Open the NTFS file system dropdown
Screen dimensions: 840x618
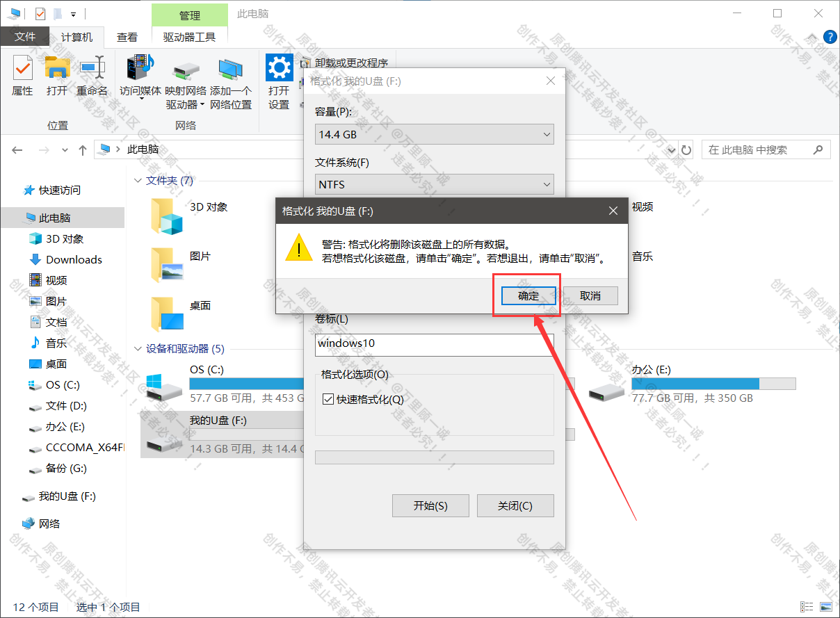tap(547, 184)
